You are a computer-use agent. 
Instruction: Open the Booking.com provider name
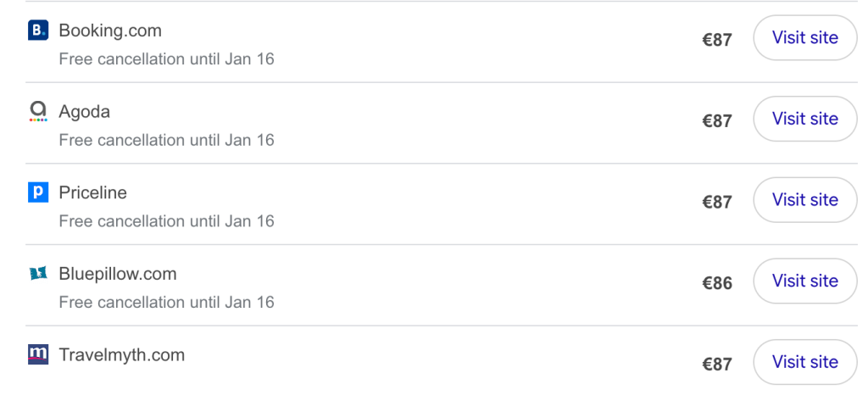(110, 31)
